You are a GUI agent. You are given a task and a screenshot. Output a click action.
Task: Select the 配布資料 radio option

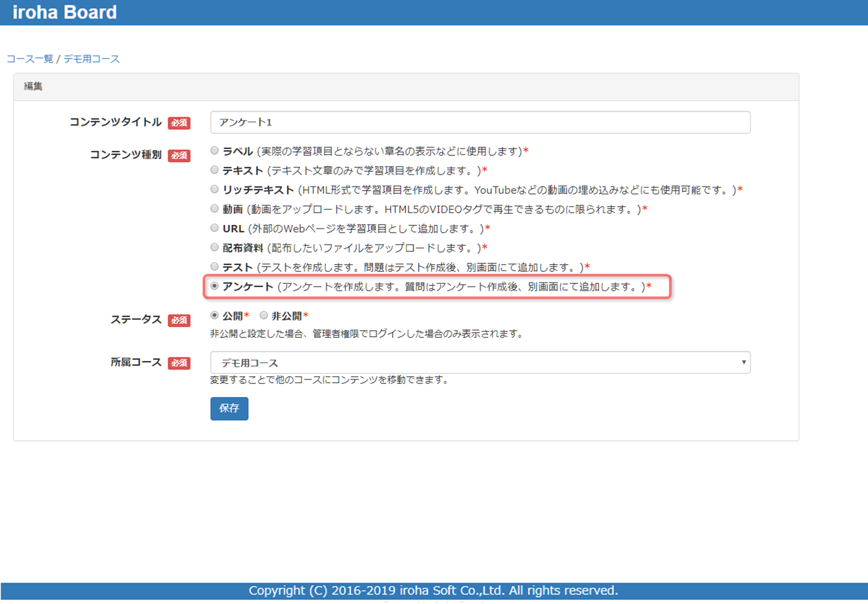click(x=215, y=247)
